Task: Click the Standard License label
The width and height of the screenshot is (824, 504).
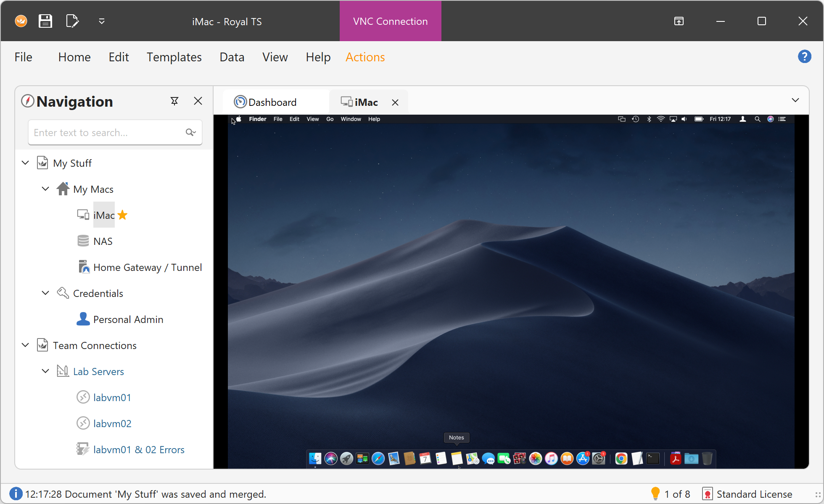Action: [754, 494]
